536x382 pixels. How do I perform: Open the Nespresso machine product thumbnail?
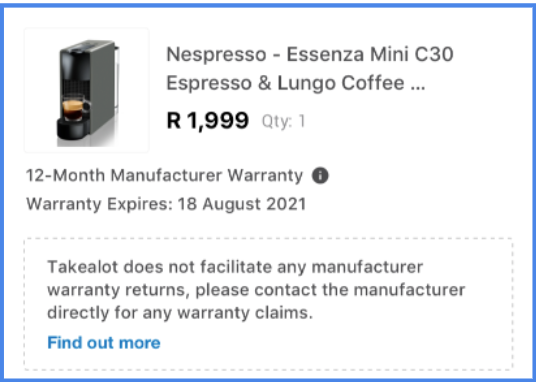[86, 90]
